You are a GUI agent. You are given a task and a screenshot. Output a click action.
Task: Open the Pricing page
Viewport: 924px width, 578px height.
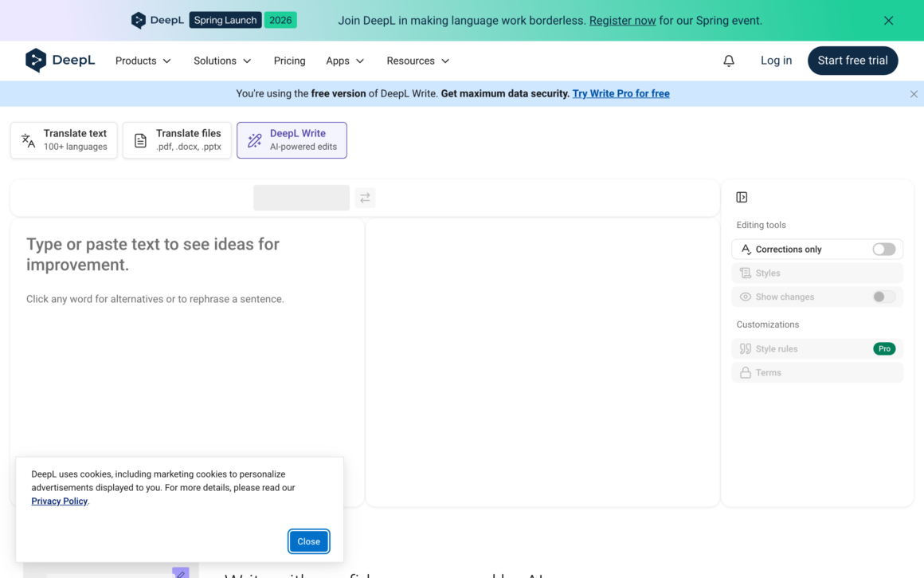click(289, 61)
